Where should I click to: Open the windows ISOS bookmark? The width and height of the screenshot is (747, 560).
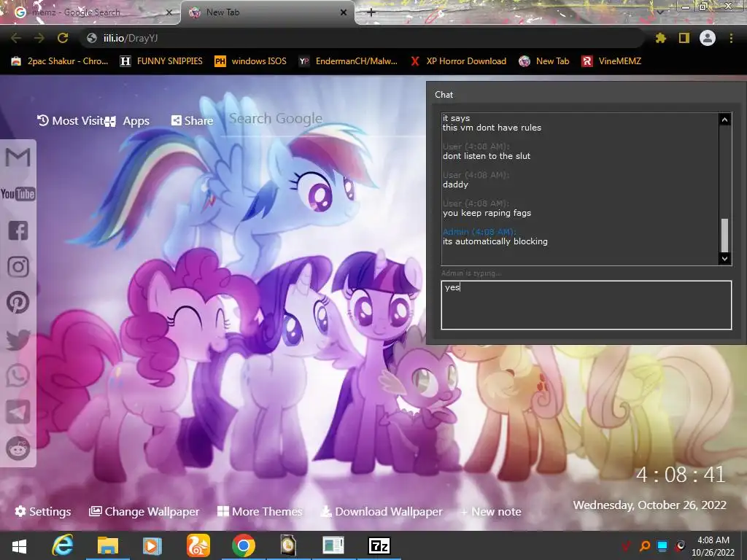tap(251, 61)
